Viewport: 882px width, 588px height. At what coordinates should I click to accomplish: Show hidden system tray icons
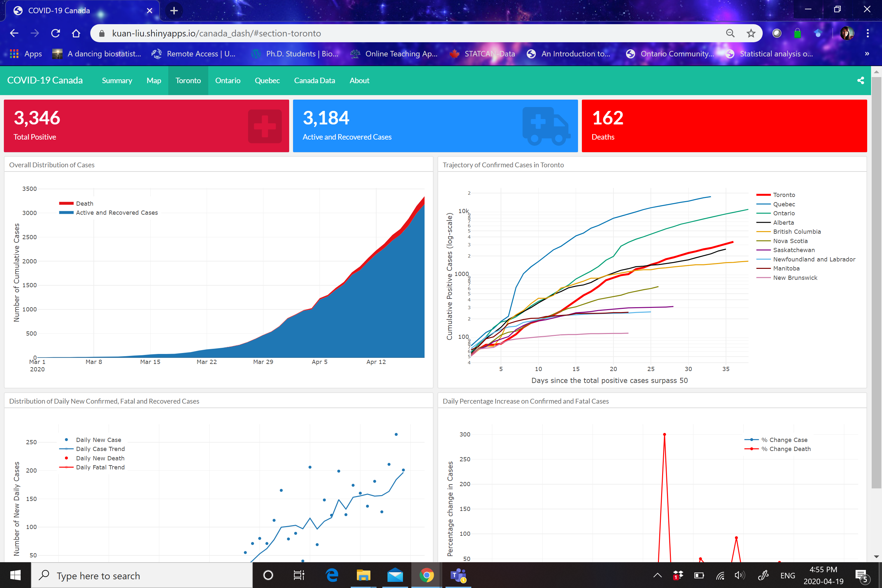click(657, 575)
